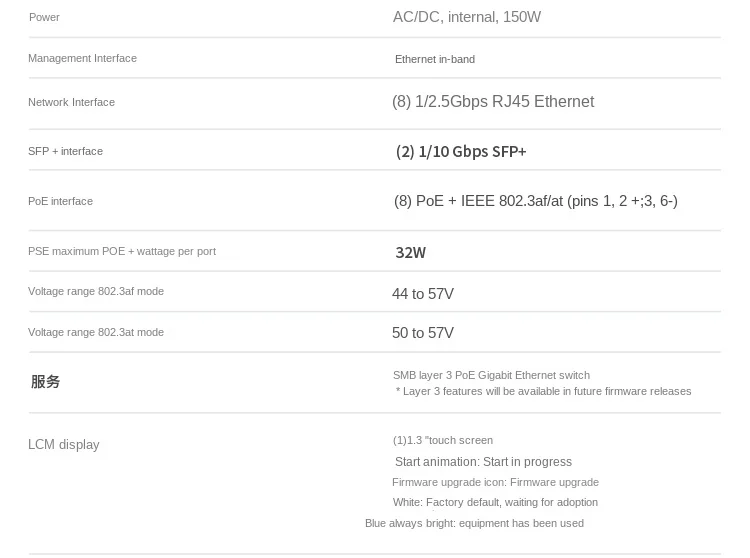Select the 44 to 57V value
Screen dimensions: 750x558
point(422,294)
